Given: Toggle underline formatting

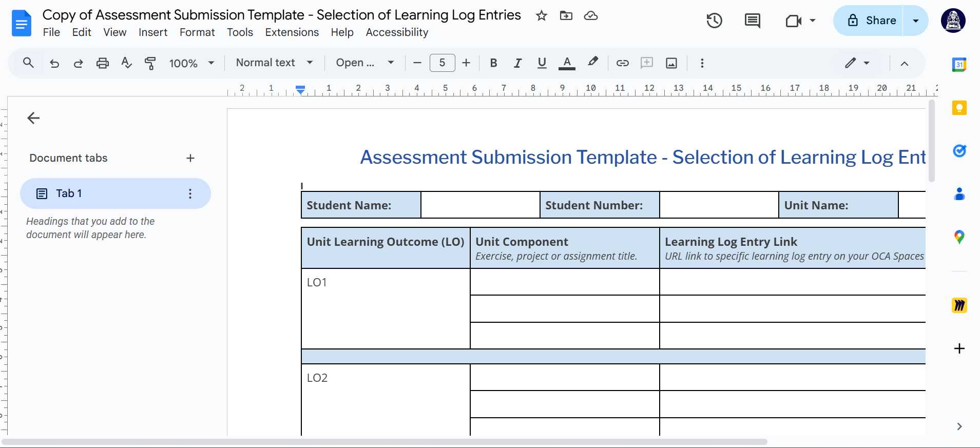Looking at the screenshot, I should (x=542, y=63).
